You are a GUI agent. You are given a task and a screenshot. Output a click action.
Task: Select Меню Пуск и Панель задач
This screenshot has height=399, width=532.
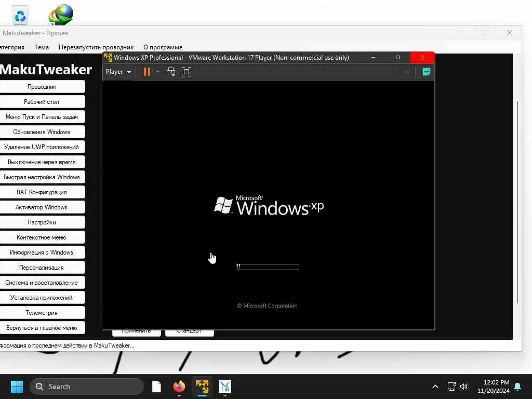42,117
